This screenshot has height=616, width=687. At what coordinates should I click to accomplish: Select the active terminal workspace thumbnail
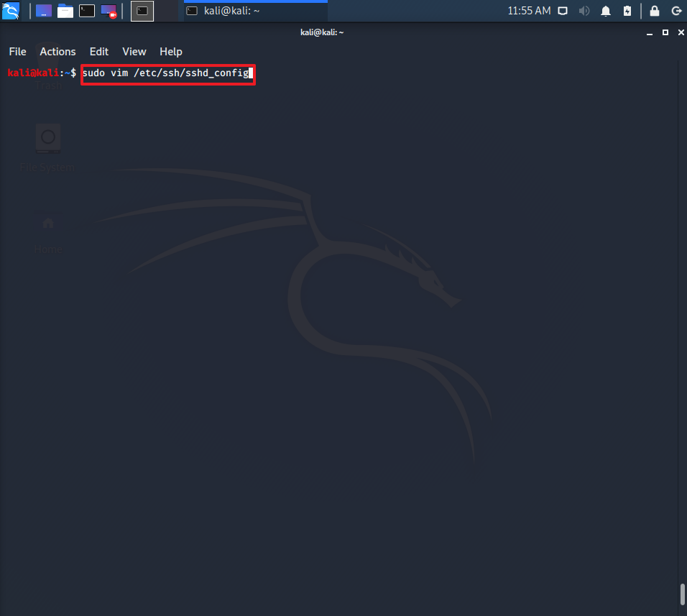tap(142, 11)
